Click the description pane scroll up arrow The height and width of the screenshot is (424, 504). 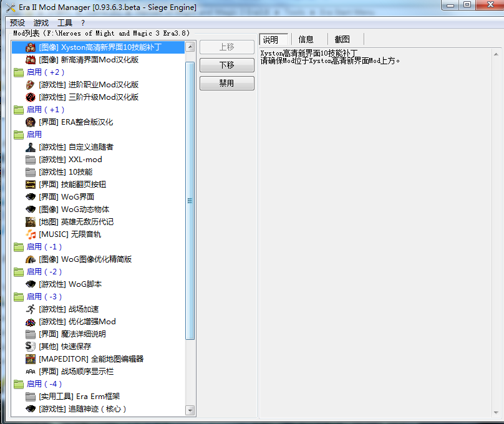point(496,54)
